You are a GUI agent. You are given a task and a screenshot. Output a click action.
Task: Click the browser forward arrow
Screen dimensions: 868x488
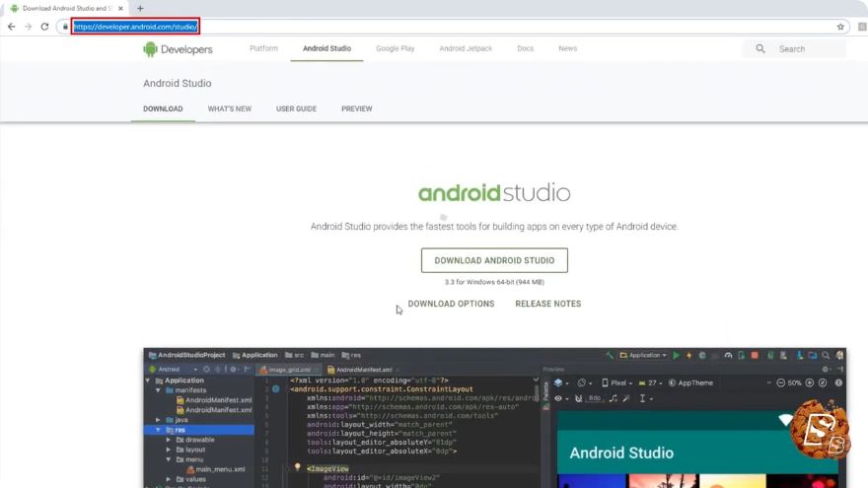[x=29, y=27]
